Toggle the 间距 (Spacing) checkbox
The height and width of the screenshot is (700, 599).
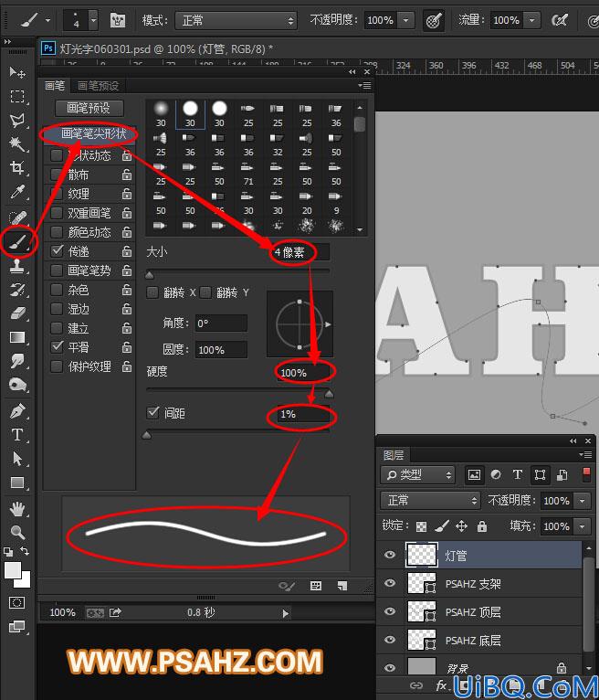click(153, 412)
